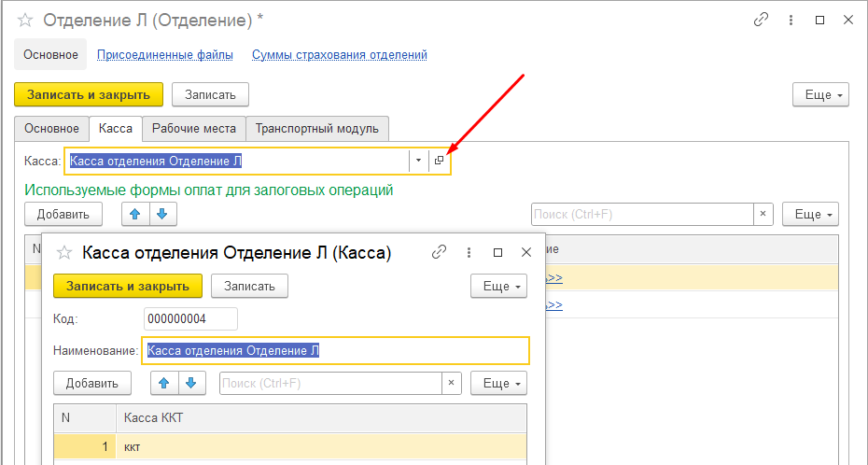Follow the Суммы страхования отделений link
The width and height of the screenshot is (868, 465).
340,55
